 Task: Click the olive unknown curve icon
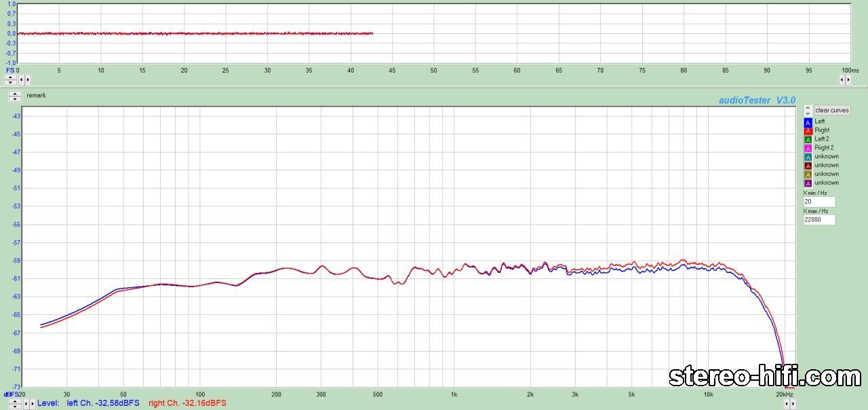click(x=808, y=174)
